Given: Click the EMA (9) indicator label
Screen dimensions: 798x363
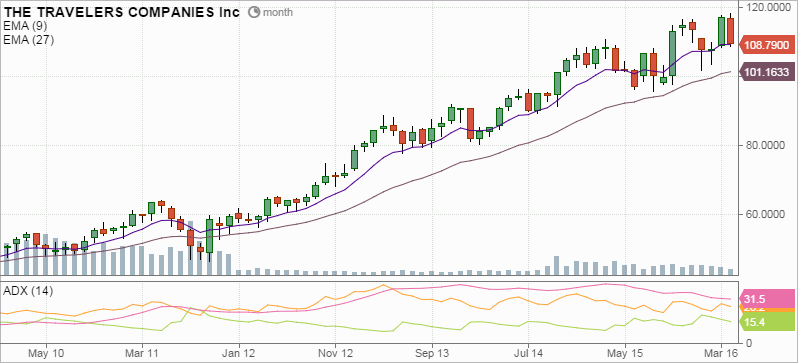Looking at the screenshot, I should 25,27.
